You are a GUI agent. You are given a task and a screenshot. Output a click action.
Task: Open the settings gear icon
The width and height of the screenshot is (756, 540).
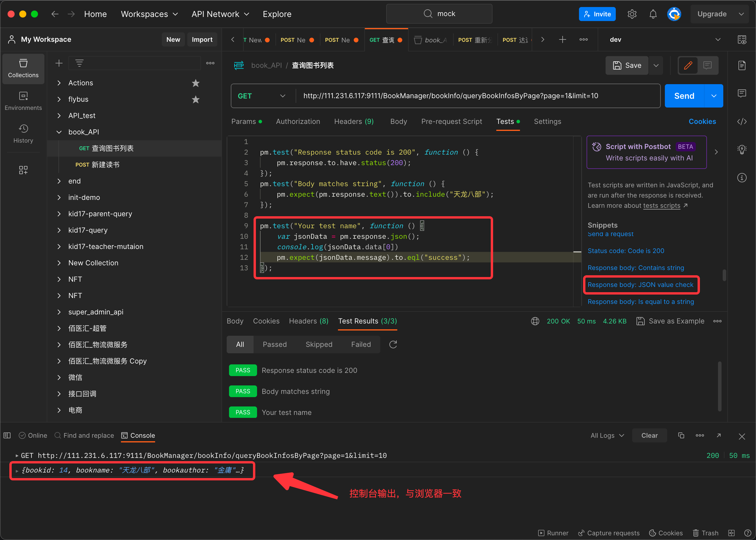tap(632, 14)
